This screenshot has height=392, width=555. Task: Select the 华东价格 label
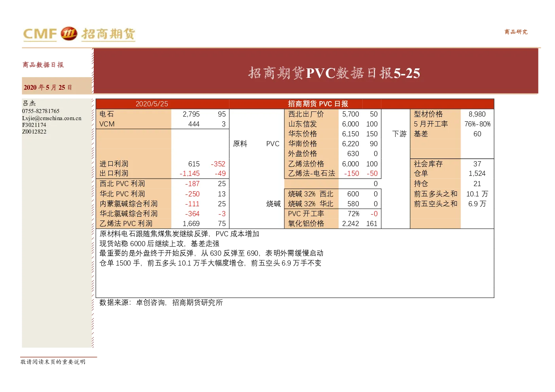[x=303, y=134]
